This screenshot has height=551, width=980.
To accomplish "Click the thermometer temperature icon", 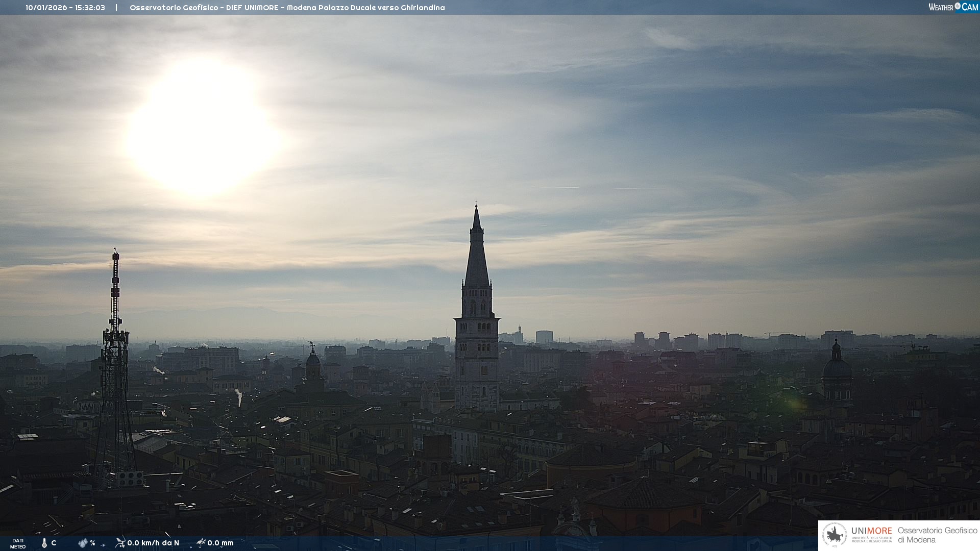I will coord(44,543).
